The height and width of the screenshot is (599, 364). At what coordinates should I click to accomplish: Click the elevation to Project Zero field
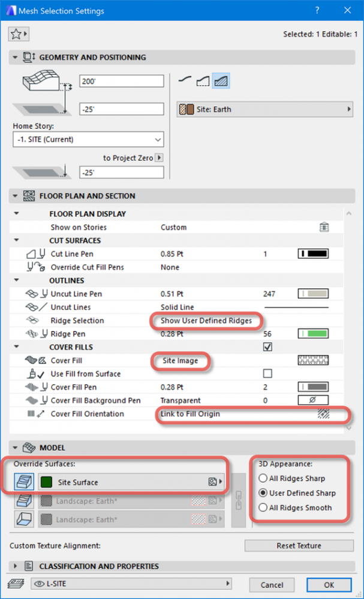(x=122, y=172)
